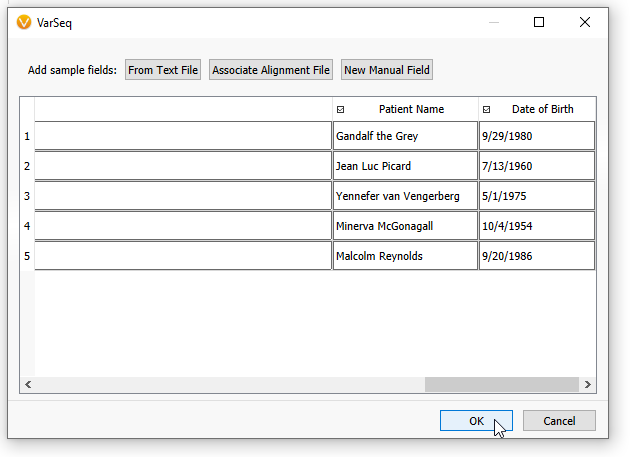Select the 10/4/1954 date of birth cell
643x457 pixels.
pos(537,226)
